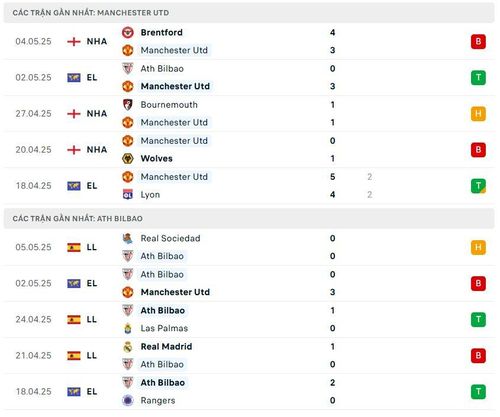Click the orange H badge for Bournemouth match
Viewport: 500px width, 417px height.
[478, 114]
